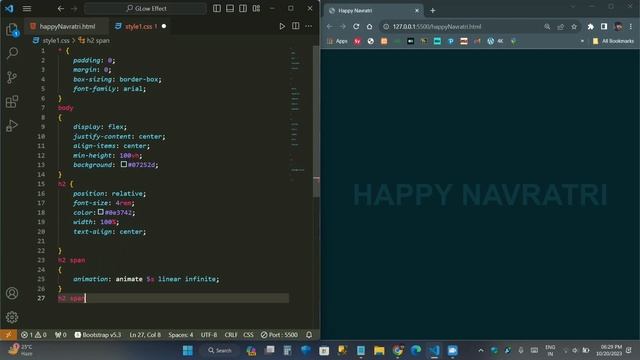Reload the Chrome page
The width and height of the screenshot is (640, 360).
[356, 27]
